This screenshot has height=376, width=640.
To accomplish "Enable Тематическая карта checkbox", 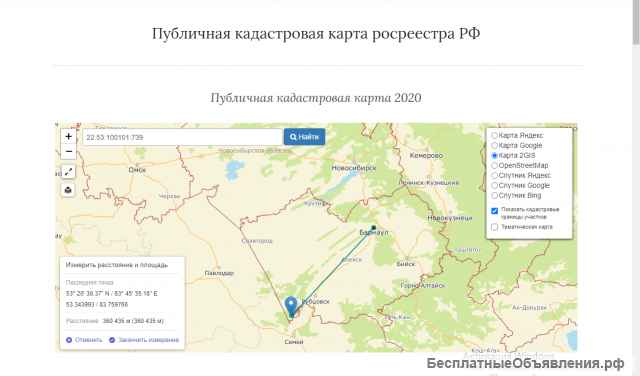I will coord(494,227).
